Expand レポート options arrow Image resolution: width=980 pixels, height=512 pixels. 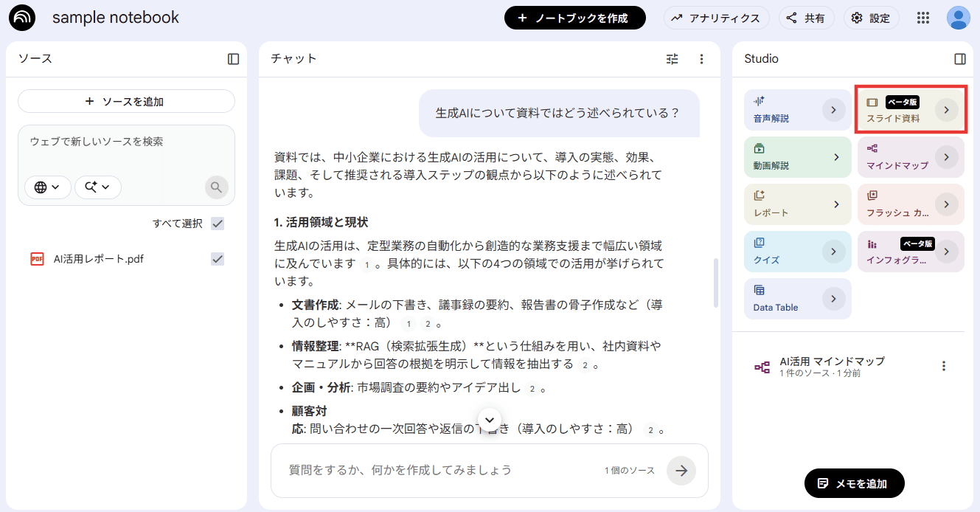click(x=837, y=204)
